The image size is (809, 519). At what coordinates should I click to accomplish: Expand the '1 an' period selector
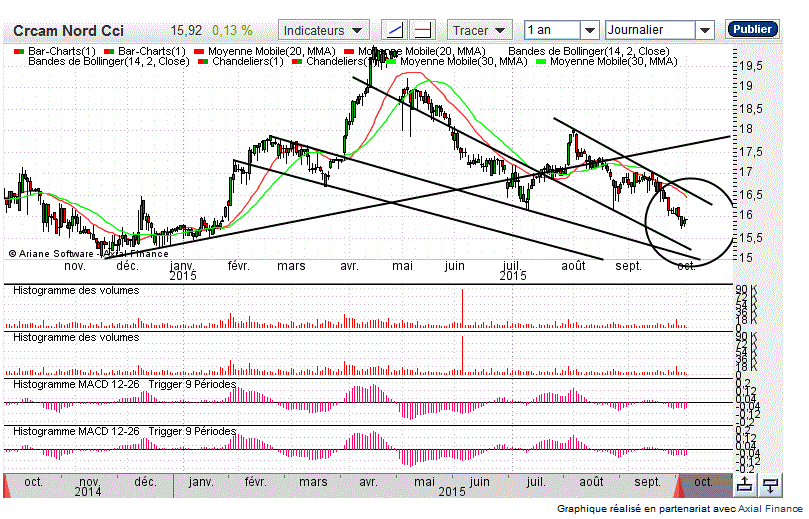click(x=590, y=30)
